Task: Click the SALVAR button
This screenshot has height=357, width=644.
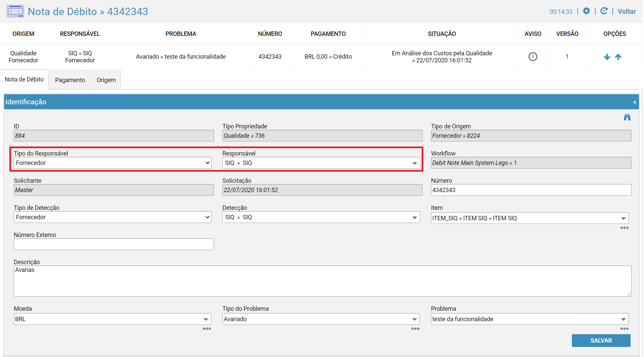Action: pos(601,341)
